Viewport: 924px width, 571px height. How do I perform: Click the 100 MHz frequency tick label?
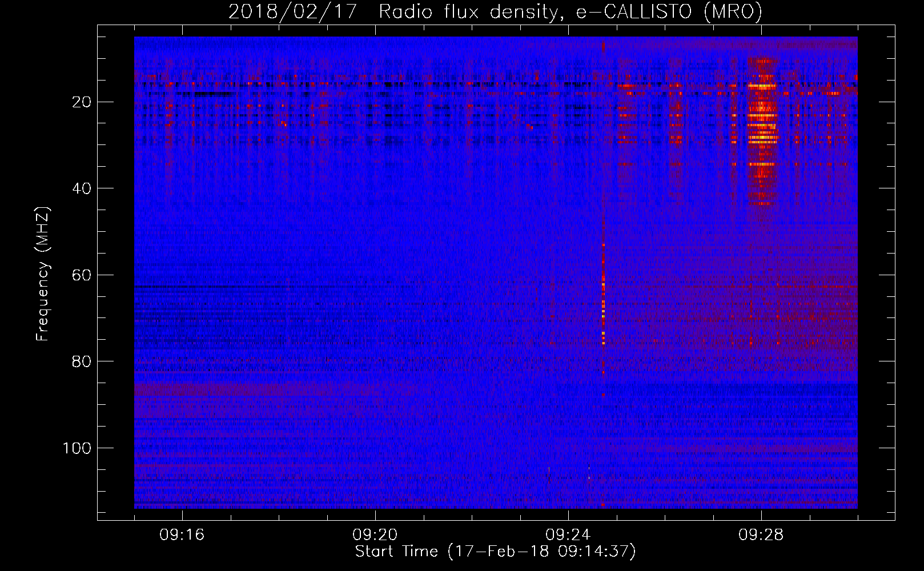[77, 448]
